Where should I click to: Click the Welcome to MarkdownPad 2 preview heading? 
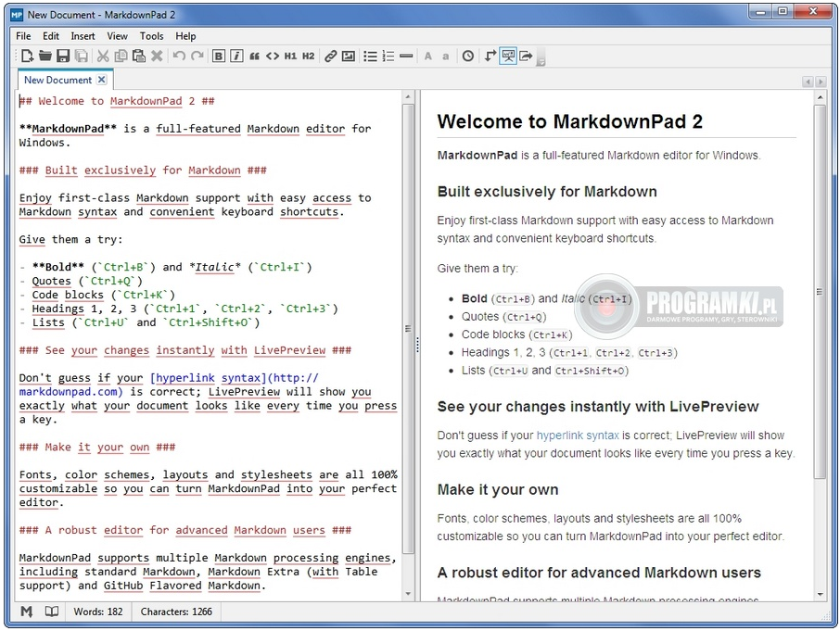pyautogui.click(x=569, y=121)
